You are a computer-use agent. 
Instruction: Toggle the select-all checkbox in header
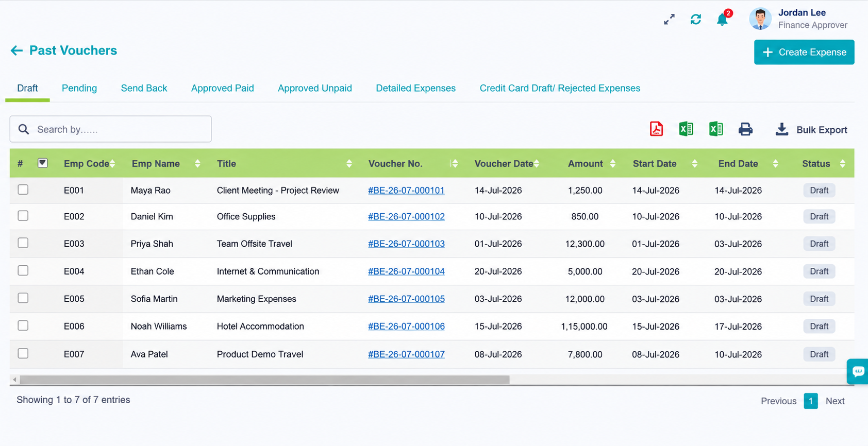tap(43, 163)
